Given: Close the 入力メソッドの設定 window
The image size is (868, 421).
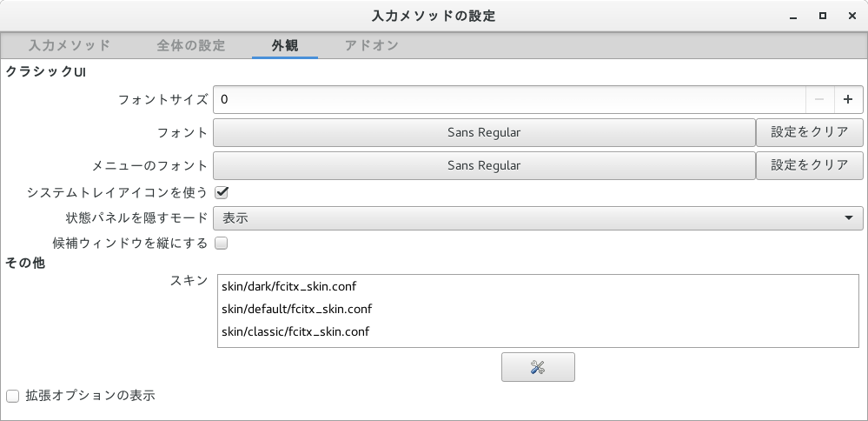Looking at the screenshot, I should click(x=852, y=16).
